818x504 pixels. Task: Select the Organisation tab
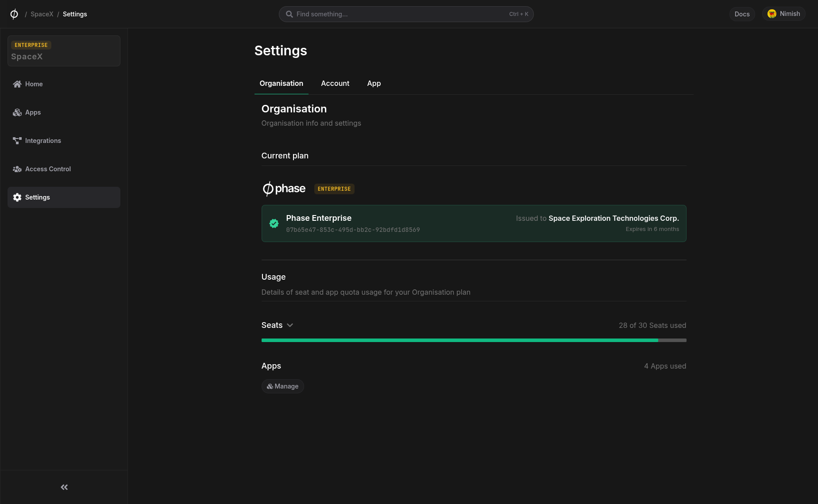pos(281,84)
